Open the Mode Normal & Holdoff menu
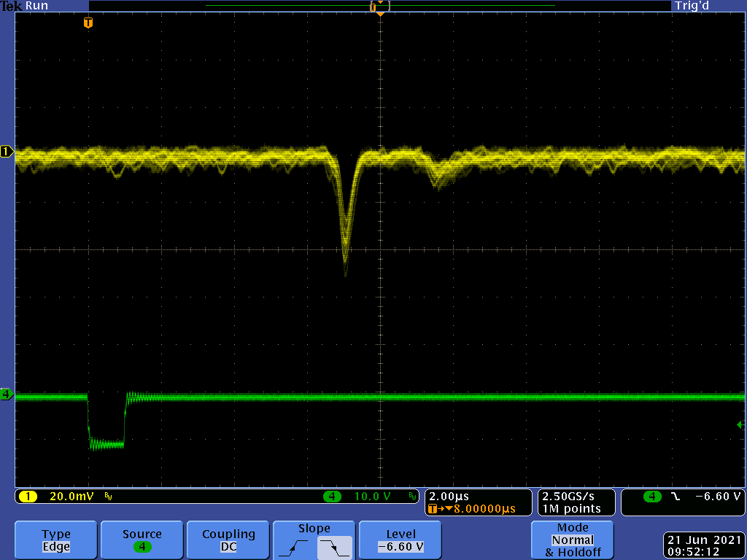747x560 pixels. point(573,540)
